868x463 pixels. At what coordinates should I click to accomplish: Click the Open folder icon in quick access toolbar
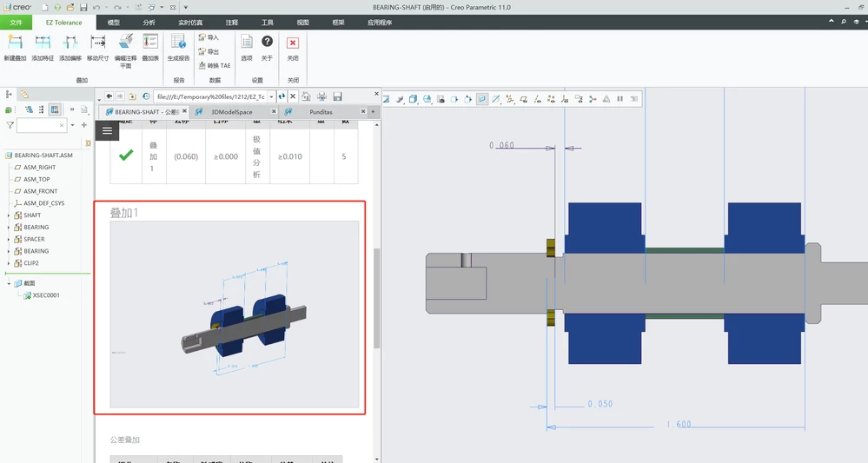(x=70, y=7)
